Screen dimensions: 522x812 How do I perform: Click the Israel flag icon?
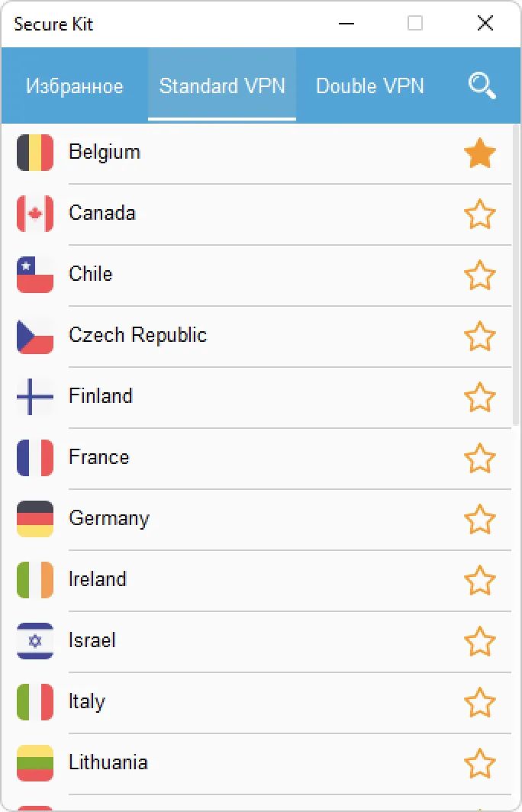[x=35, y=641]
